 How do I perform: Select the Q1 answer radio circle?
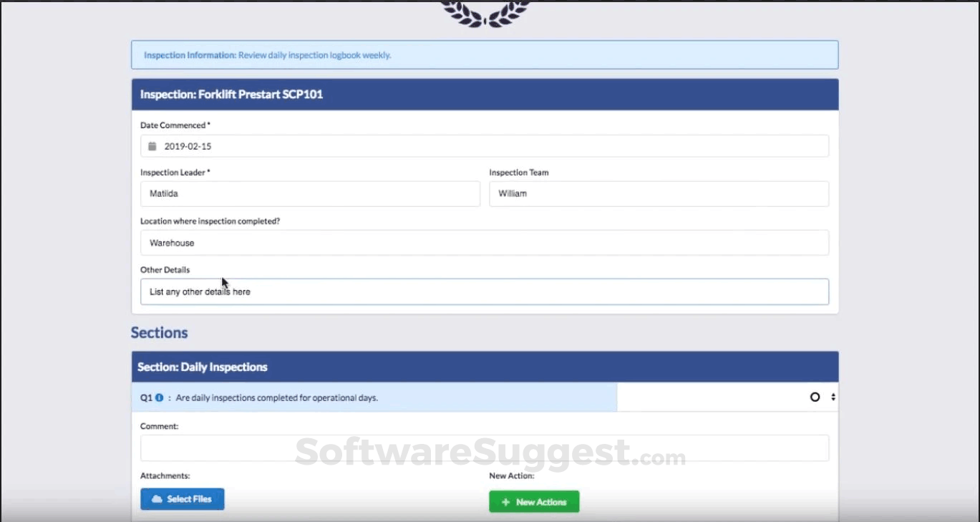[x=815, y=397]
